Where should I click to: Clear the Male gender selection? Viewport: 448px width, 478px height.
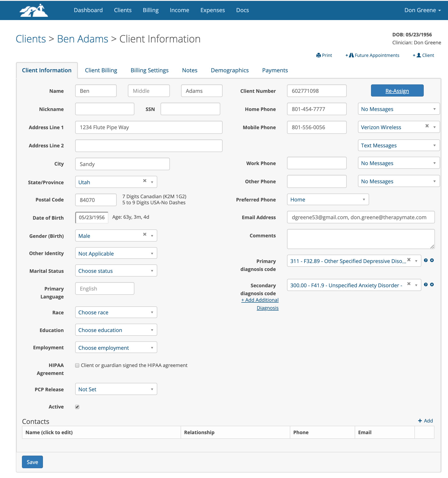pos(145,234)
